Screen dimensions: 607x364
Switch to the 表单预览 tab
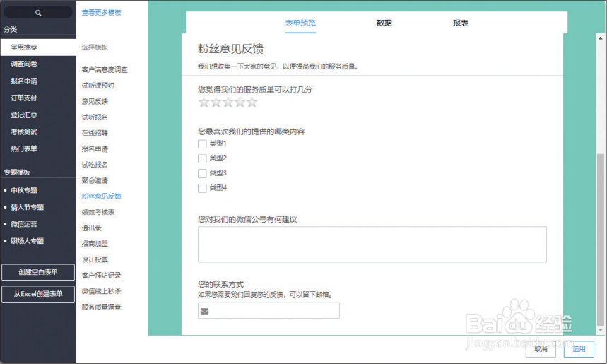click(300, 23)
